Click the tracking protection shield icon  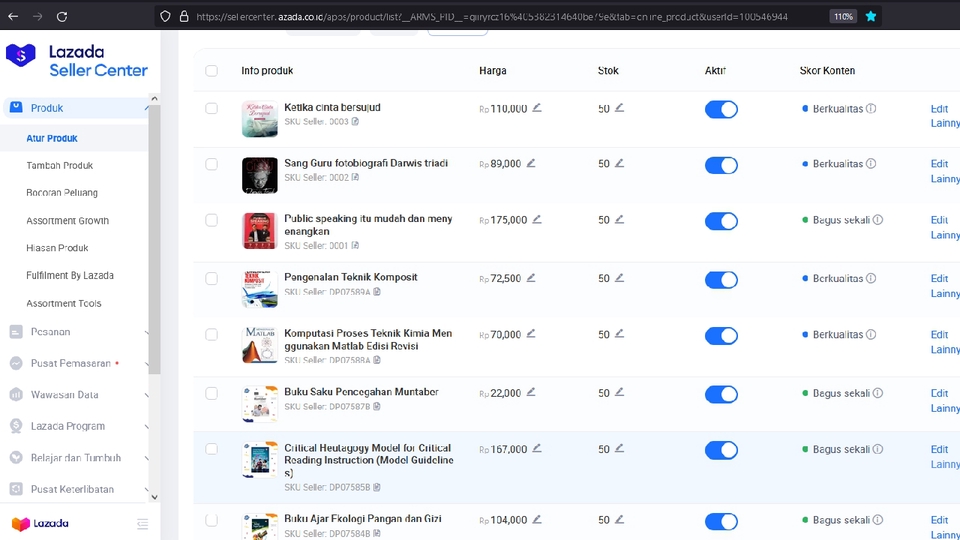[165, 17]
